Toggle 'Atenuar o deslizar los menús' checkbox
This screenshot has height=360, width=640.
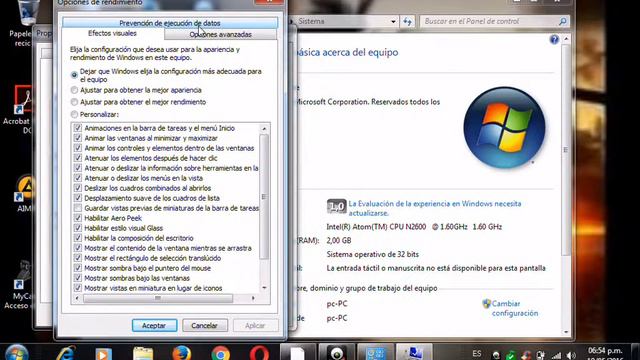[x=78, y=178]
